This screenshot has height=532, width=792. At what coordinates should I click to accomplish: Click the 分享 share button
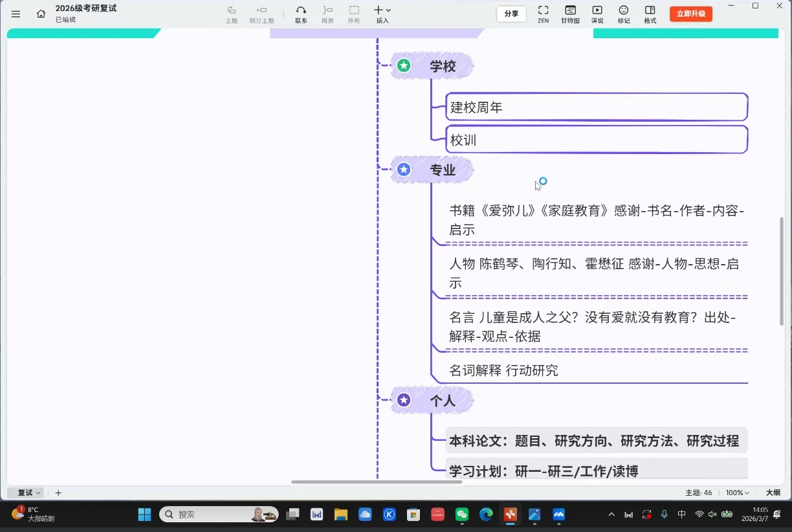click(511, 14)
